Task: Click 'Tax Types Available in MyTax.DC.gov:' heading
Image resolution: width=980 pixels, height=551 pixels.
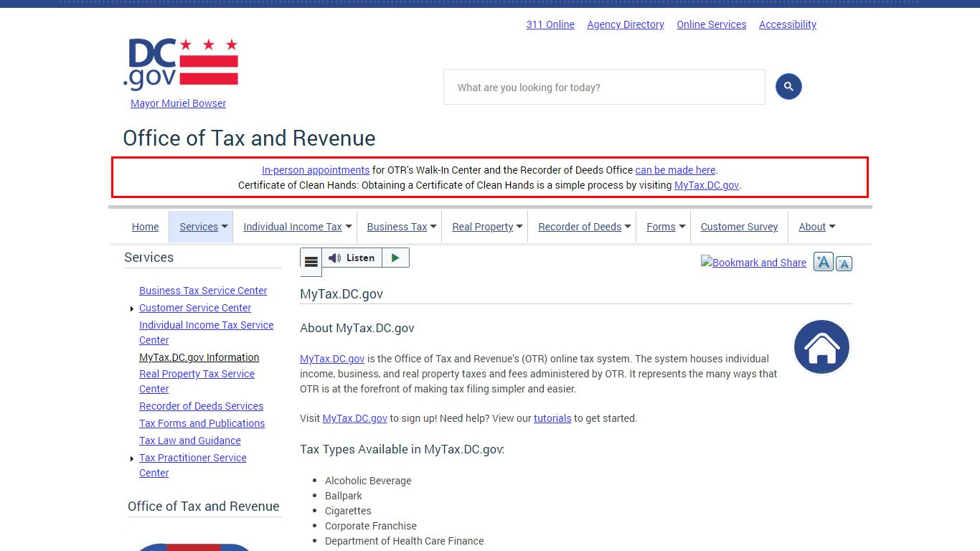Action: [402, 449]
